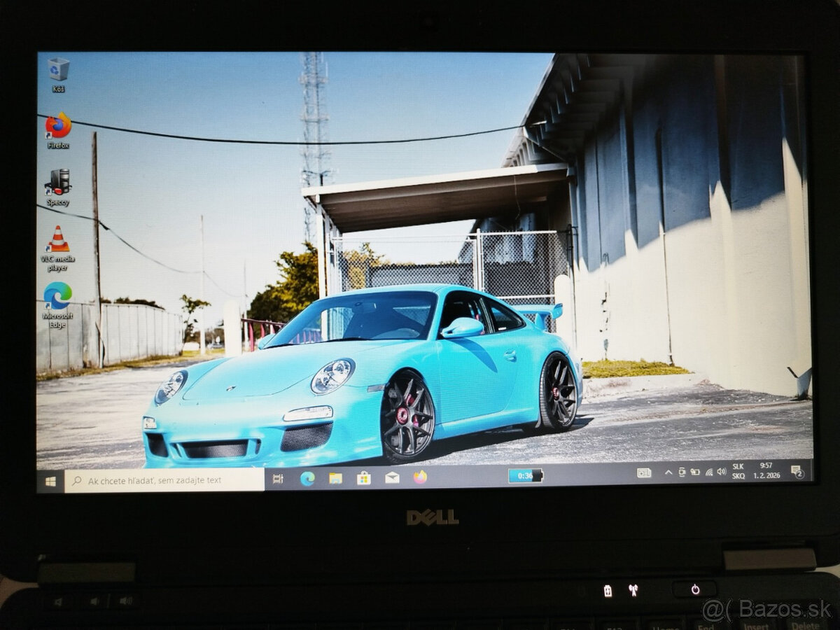
Task: Select the Speccy desktop shortcut
Action: (57, 183)
